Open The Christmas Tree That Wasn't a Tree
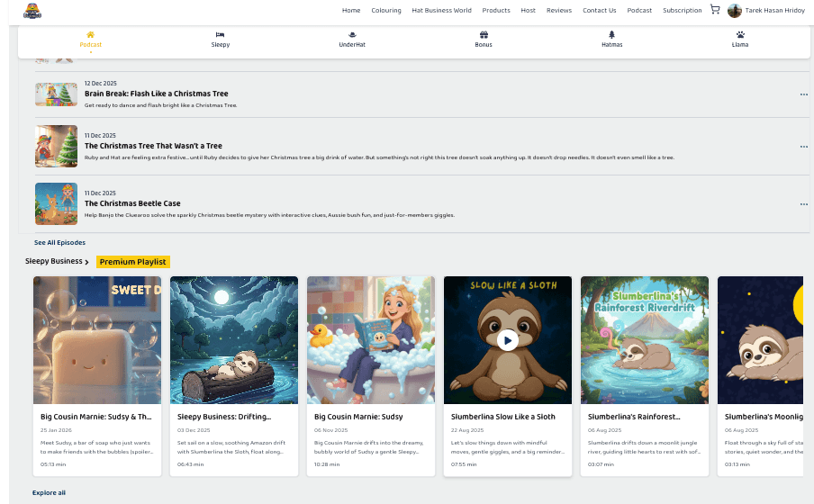The image size is (814, 504). click(153, 146)
